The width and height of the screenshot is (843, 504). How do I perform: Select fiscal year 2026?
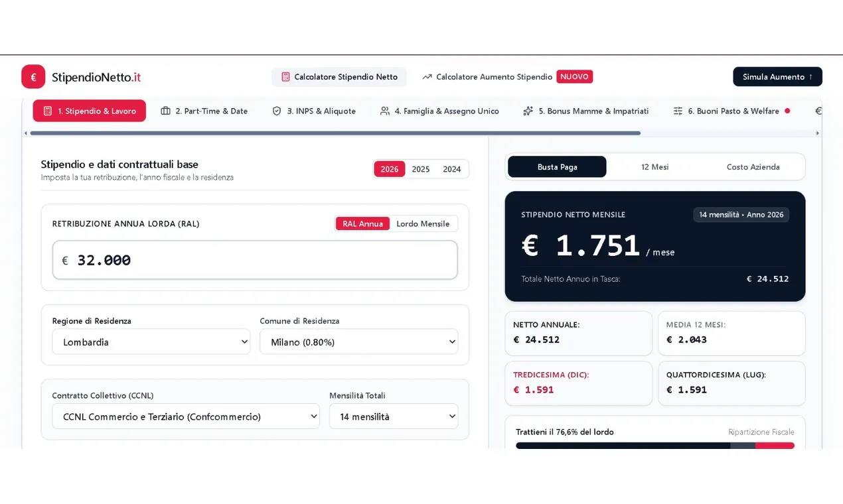390,169
